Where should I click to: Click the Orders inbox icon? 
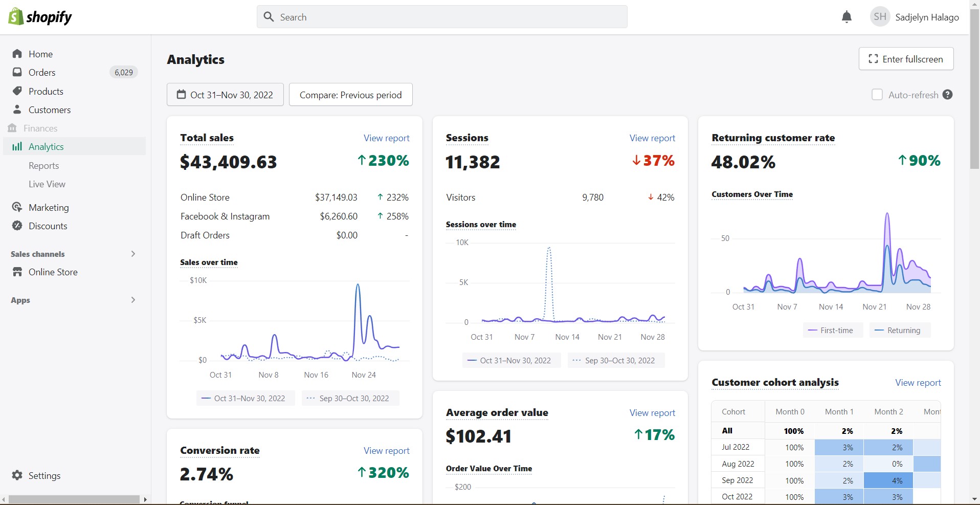coord(17,72)
